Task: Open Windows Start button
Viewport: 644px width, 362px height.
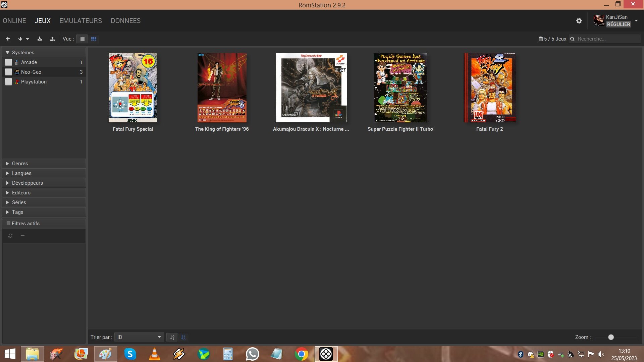Action: [10, 354]
